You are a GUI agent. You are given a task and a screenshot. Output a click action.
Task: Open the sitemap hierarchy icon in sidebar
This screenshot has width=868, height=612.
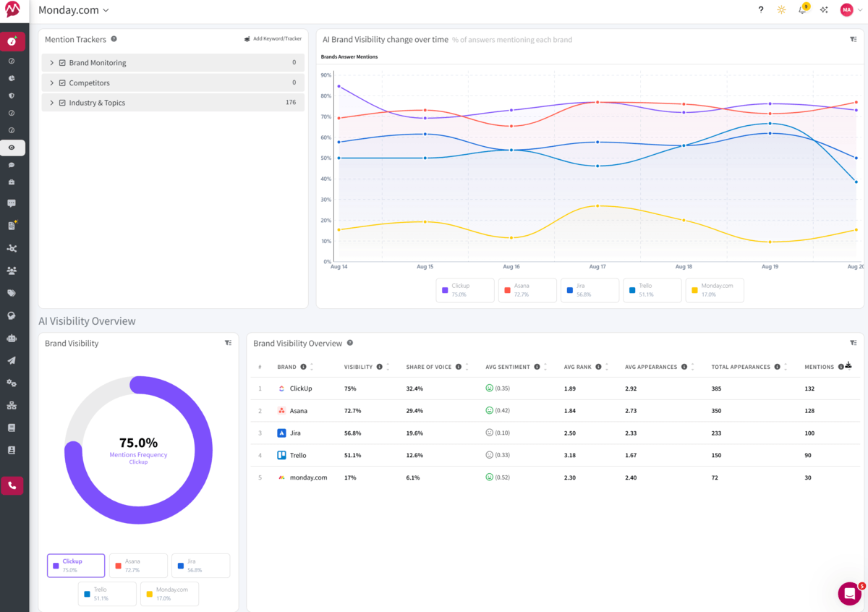[12, 405]
